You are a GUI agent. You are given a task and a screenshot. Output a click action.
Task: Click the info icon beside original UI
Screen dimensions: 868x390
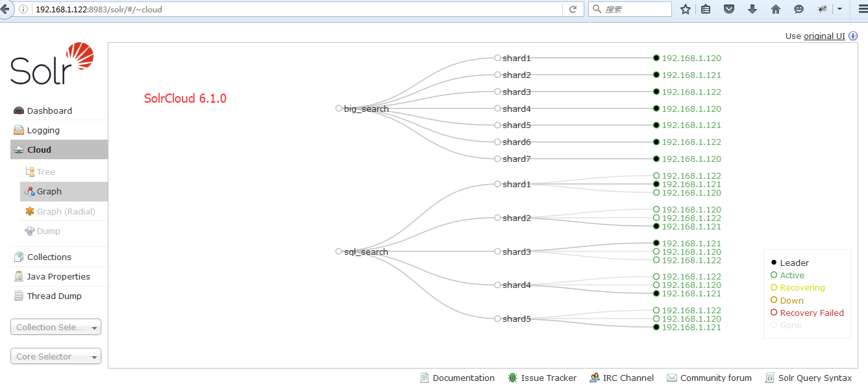coord(853,36)
